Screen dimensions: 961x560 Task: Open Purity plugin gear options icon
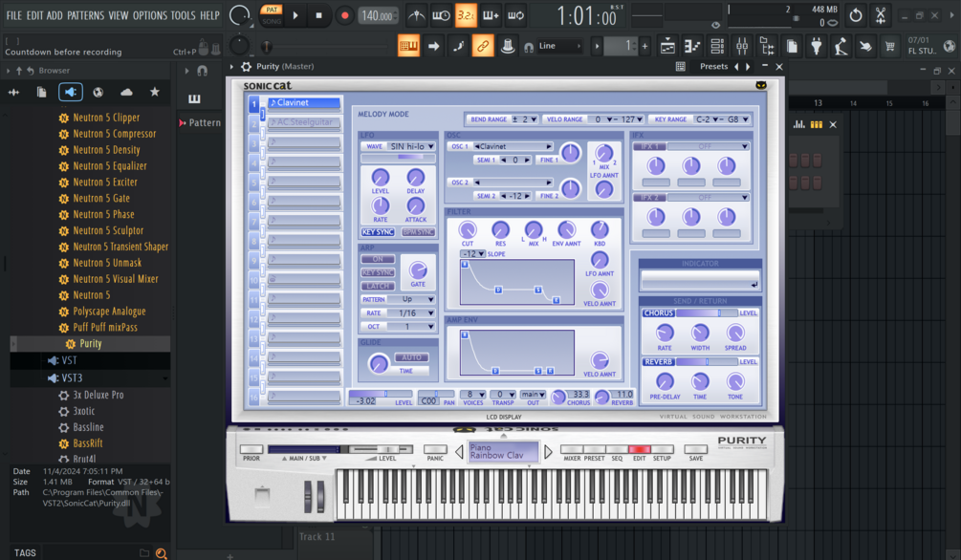point(247,66)
